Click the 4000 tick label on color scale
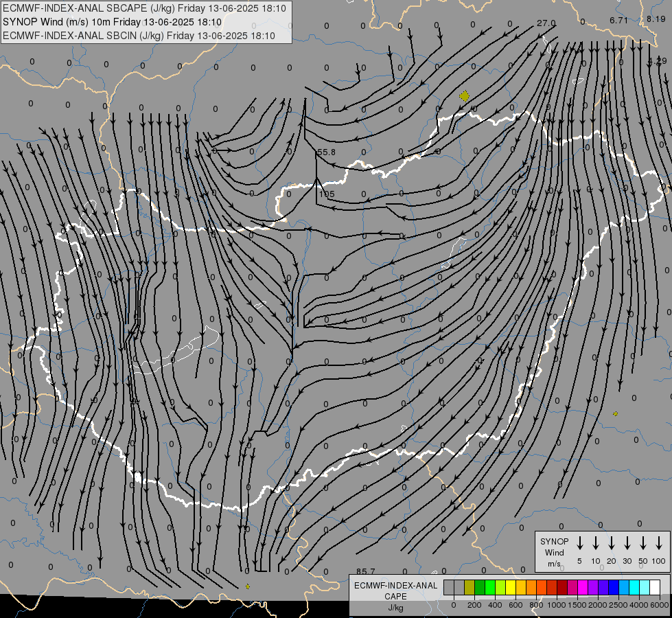 pos(639,605)
